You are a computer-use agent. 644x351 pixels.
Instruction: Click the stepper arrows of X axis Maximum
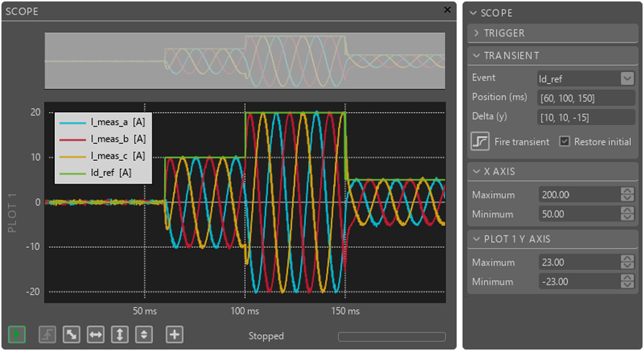point(627,195)
